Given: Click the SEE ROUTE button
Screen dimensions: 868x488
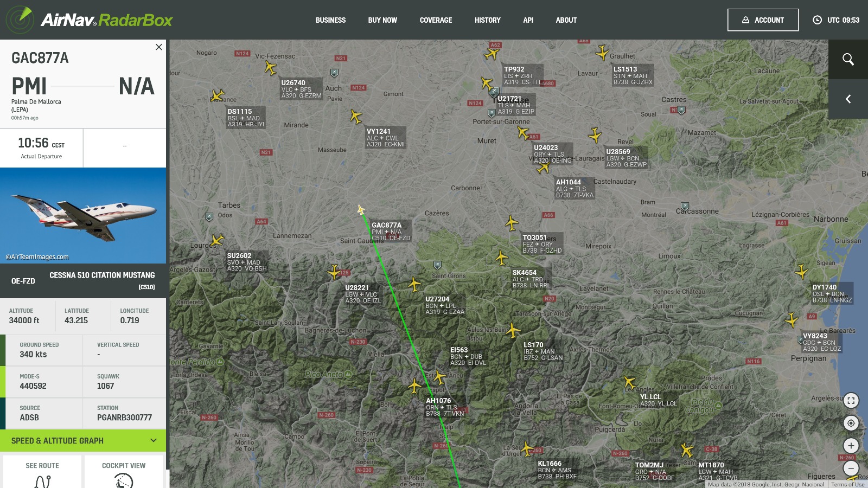Looking at the screenshot, I should (x=42, y=472).
